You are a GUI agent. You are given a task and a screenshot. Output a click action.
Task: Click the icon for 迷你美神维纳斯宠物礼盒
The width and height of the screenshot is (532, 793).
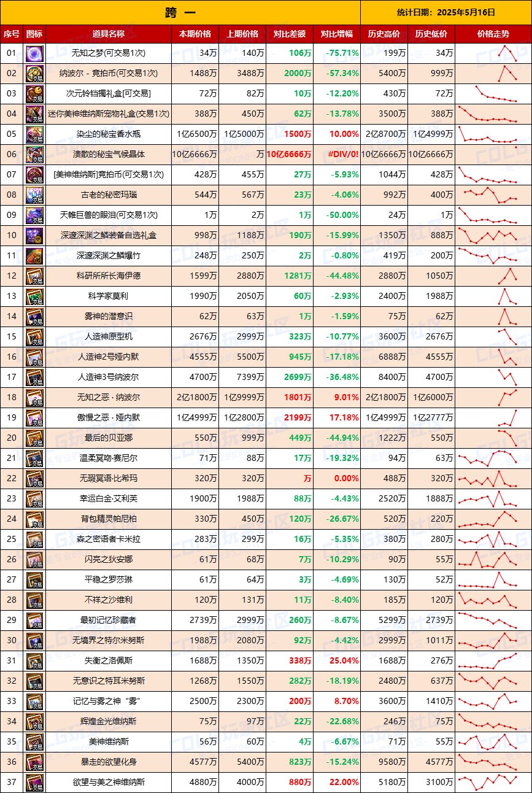pos(34,114)
